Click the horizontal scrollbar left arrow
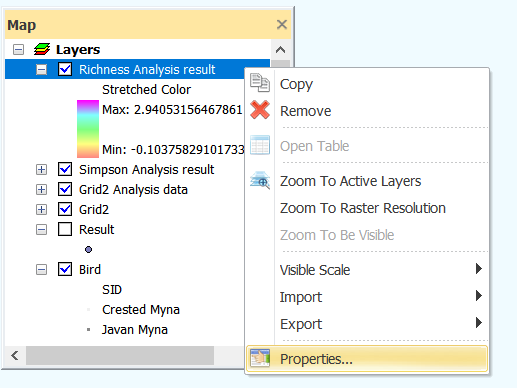The width and height of the screenshot is (517, 388). click(15, 356)
